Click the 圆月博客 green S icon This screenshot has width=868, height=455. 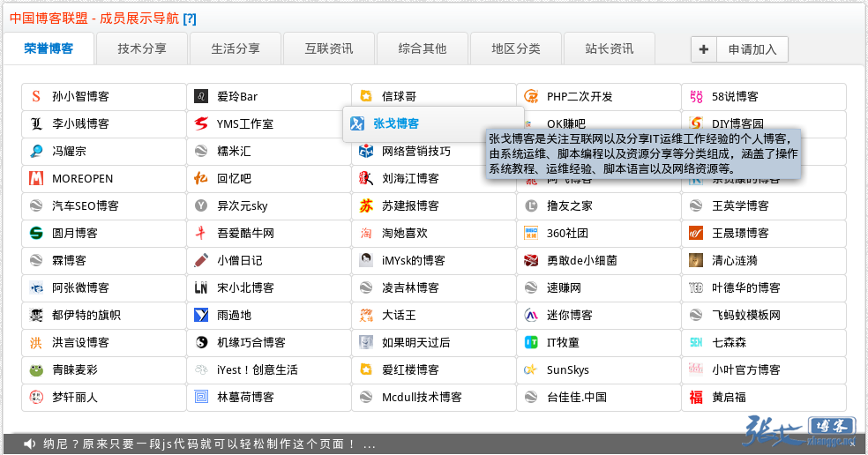coord(36,233)
